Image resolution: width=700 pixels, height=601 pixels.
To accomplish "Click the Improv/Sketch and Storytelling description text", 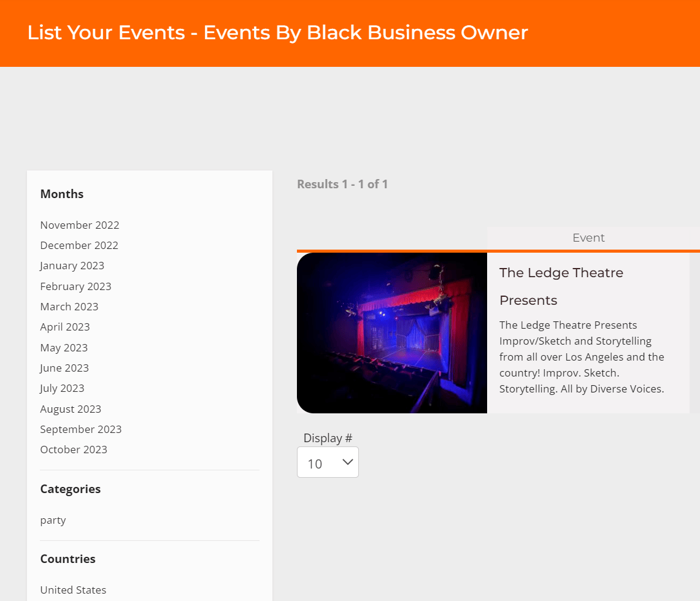I will 582,357.
